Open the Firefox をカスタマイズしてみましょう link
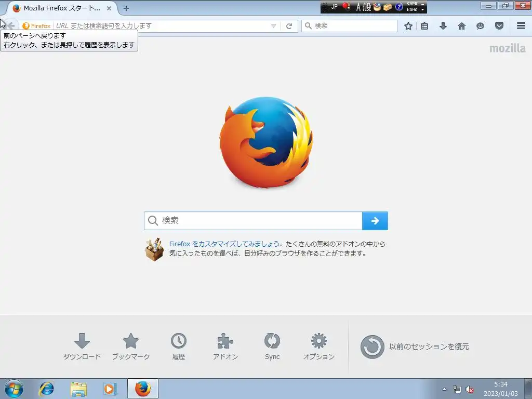Screen dimensions: 532x399 point(224,244)
